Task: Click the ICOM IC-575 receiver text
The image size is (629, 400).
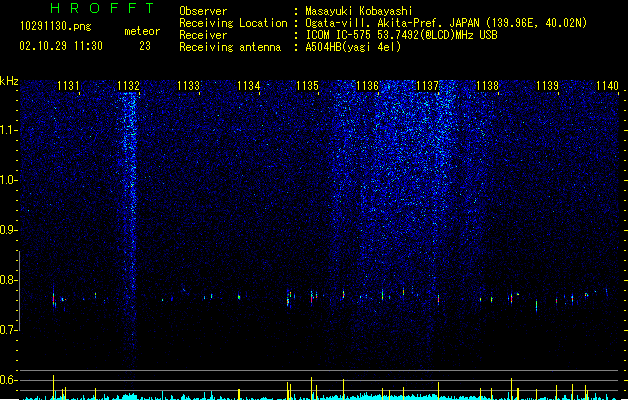Action: pyautogui.click(x=401, y=35)
